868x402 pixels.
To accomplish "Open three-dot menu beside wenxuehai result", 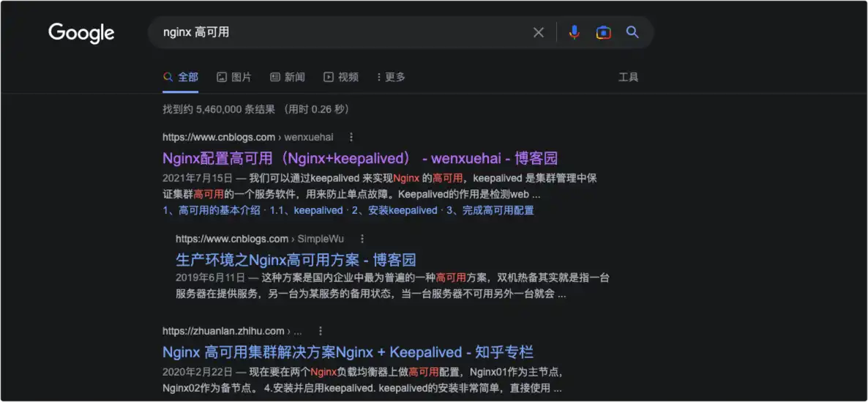I will (x=351, y=137).
